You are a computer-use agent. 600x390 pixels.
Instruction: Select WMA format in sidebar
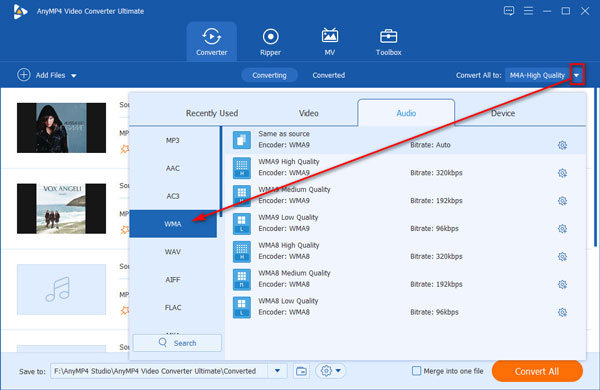(173, 224)
